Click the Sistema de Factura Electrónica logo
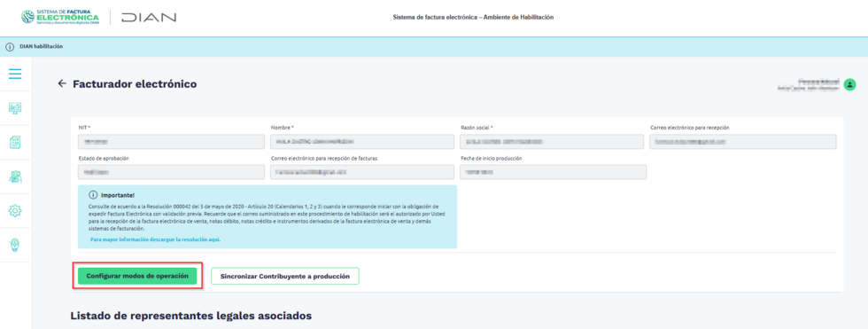 coord(60,17)
